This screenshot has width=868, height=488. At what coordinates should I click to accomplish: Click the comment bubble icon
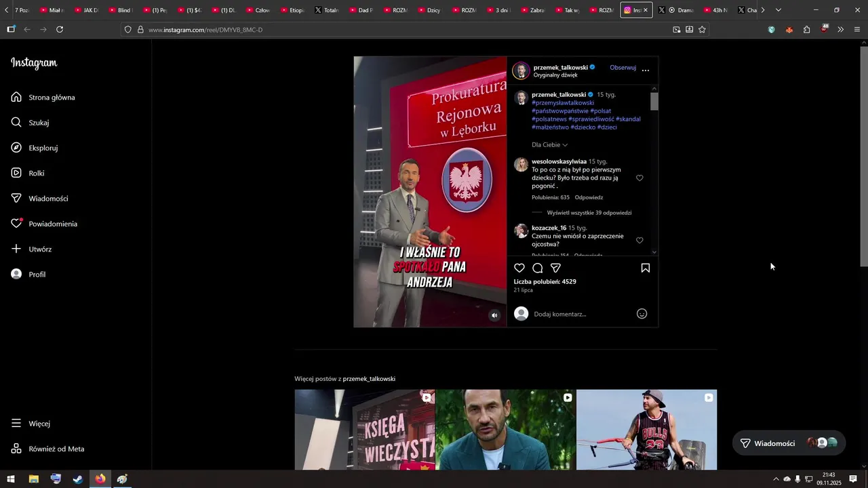pos(538,268)
